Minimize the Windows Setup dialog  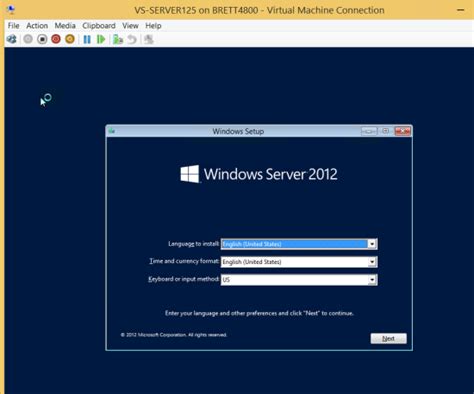(x=369, y=131)
